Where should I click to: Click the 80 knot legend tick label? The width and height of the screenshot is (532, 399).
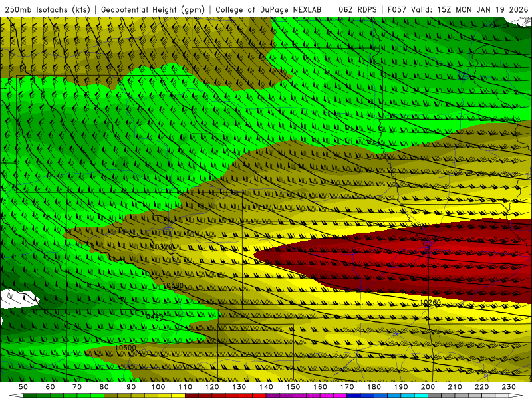[104, 387]
